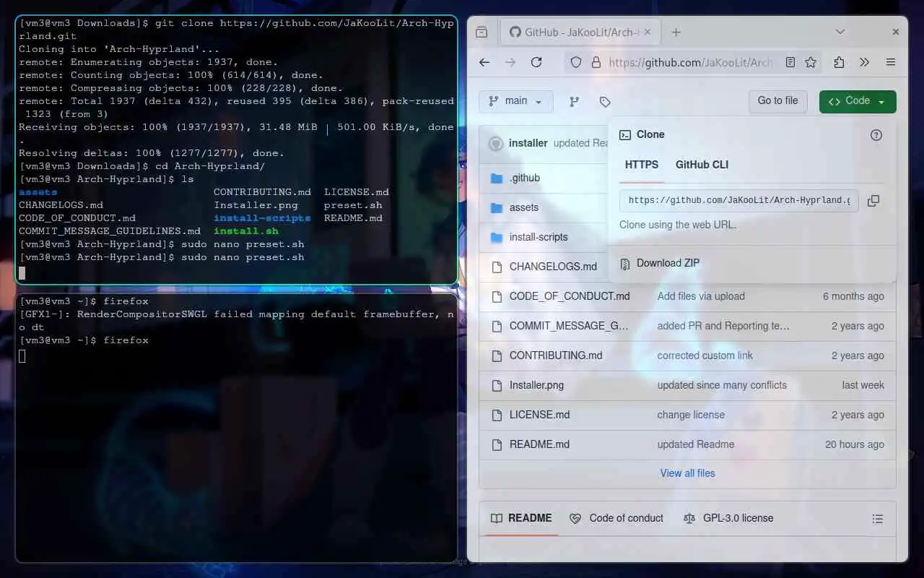Download repository as ZIP
The height and width of the screenshot is (578, 924).
(x=668, y=264)
